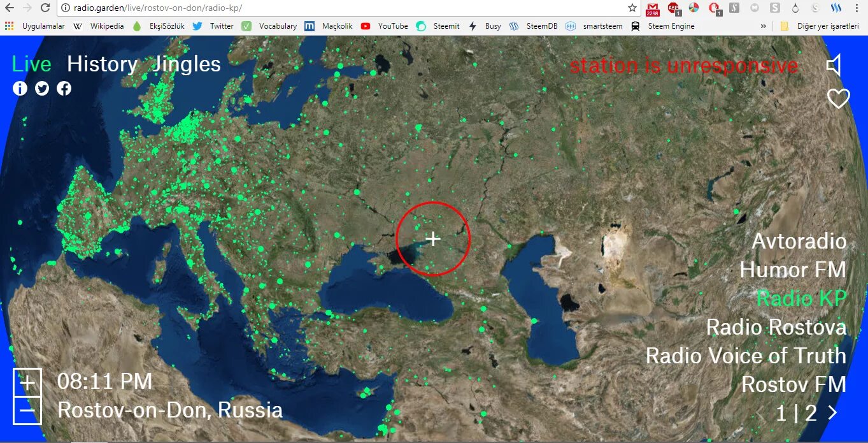
Task: Switch to the History tab
Action: pos(102,64)
